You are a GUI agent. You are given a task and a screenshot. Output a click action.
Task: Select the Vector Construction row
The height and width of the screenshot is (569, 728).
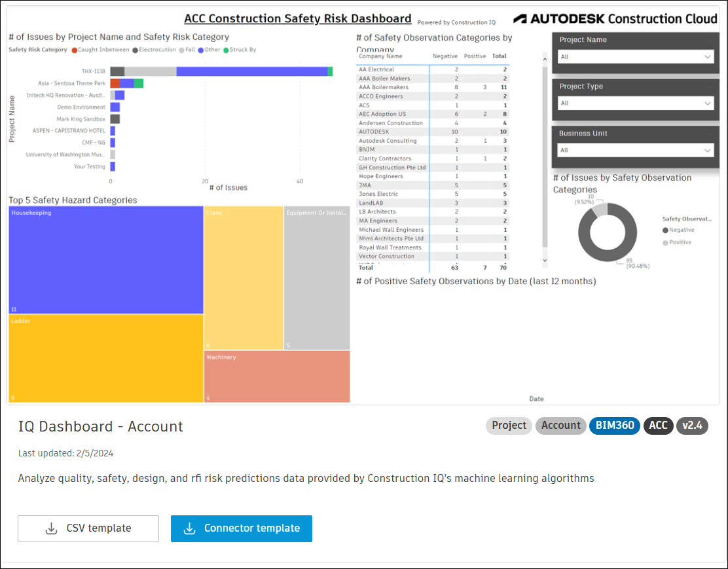point(433,257)
